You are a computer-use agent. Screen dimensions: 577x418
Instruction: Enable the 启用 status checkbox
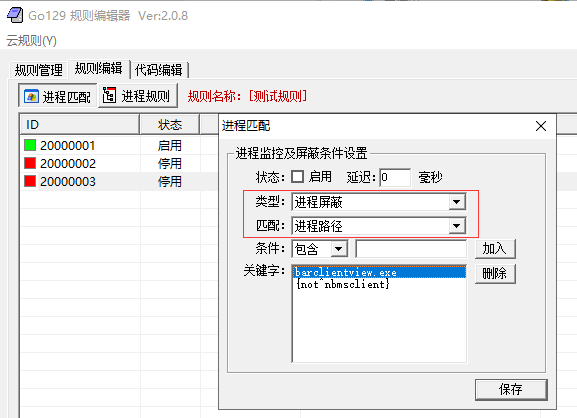pyautogui.click(x=297, y=177)
